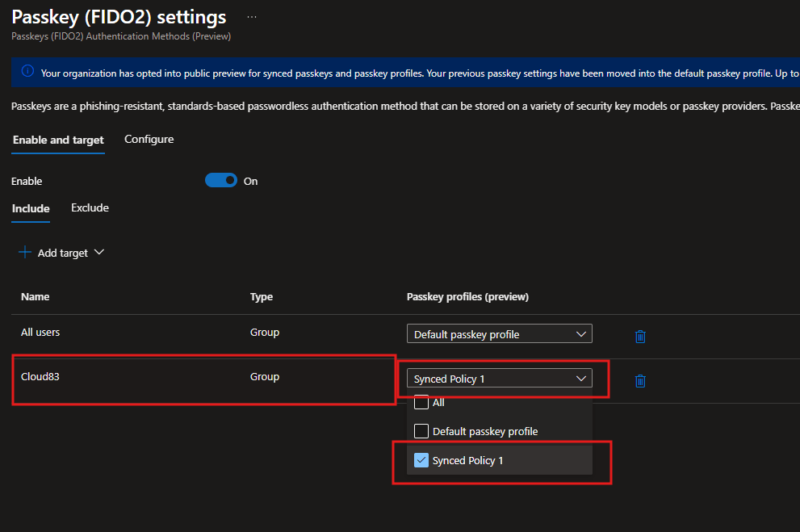
Task: Click the info icon in the preview banner
Action: pyautogui.click(x=27, y=72)
